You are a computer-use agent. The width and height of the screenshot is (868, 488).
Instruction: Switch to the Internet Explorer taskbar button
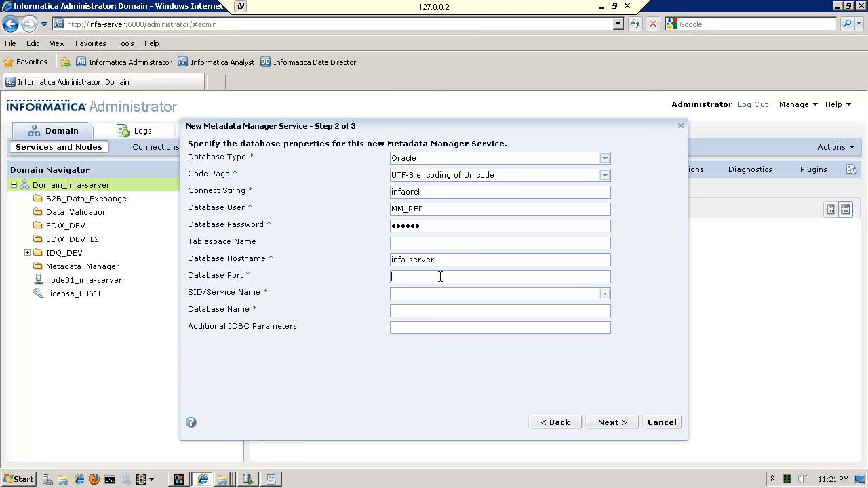pyautogui.click(x=202, y=479)
